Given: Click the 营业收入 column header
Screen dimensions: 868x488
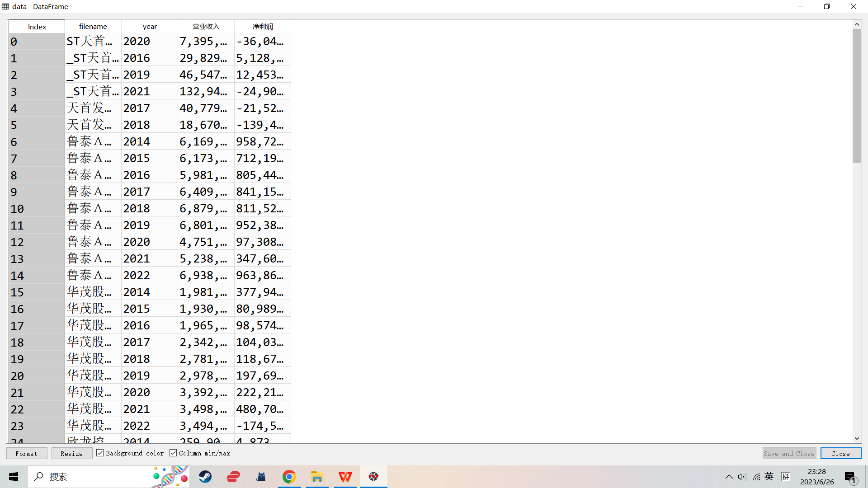Looking at the screenshot, I should pyautogui.click(x=204, y=27).
